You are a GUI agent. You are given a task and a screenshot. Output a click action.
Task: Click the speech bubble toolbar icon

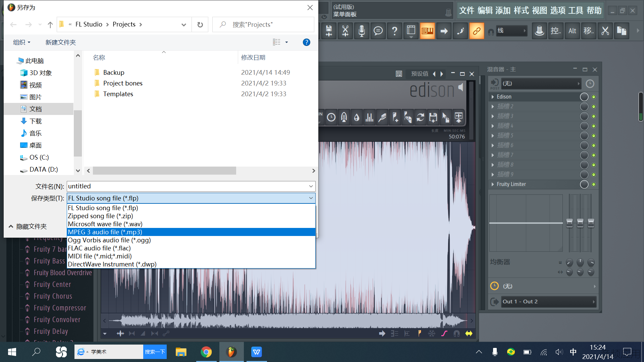(378, 31)
